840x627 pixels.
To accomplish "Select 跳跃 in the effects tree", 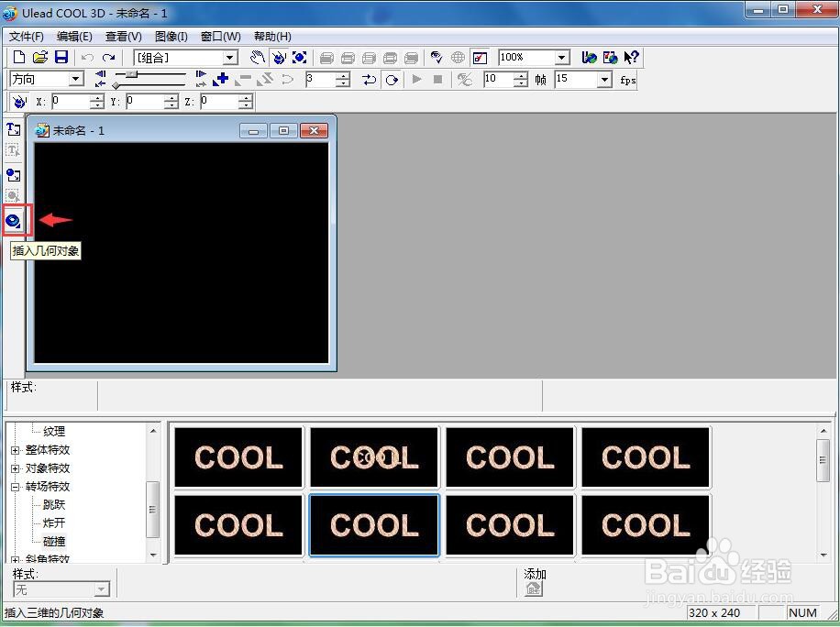I will coord(54,504).
